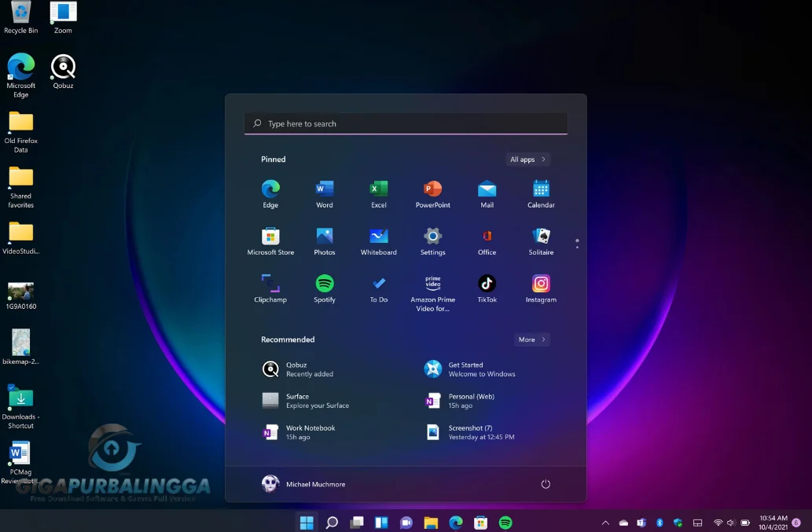Click the Wi-Fi network tray icon
Screen dimensions: 812x532
click(718, 523)
